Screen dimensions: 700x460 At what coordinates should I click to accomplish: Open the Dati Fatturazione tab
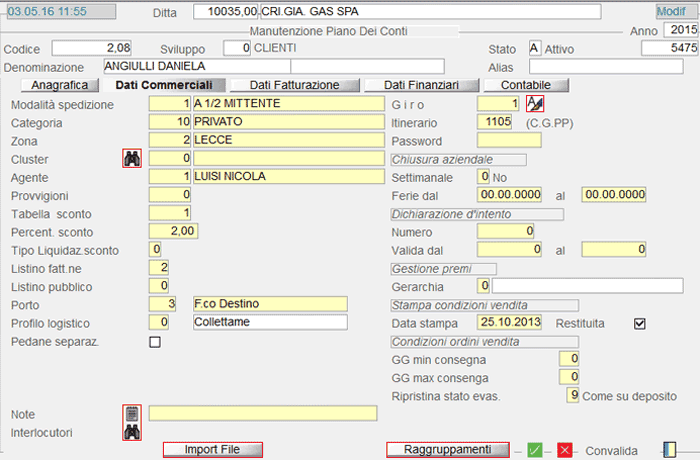[294, 85]
